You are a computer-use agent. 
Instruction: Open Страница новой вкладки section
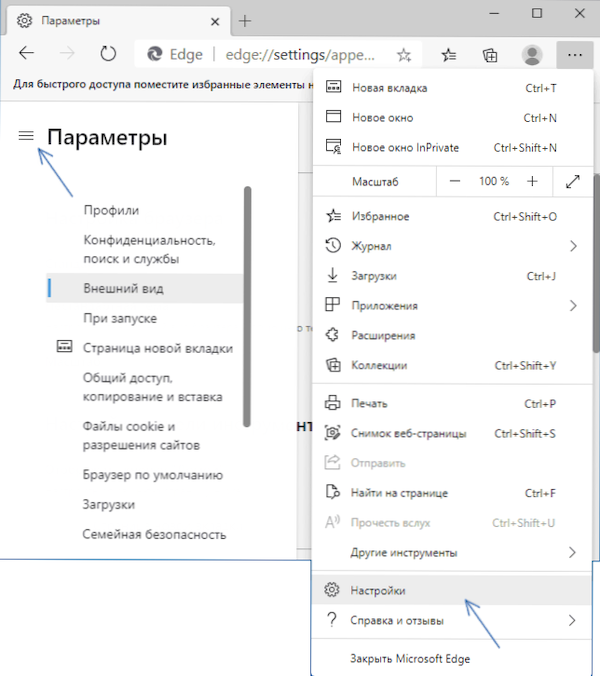pyautogui.click(x=158, y=348)
